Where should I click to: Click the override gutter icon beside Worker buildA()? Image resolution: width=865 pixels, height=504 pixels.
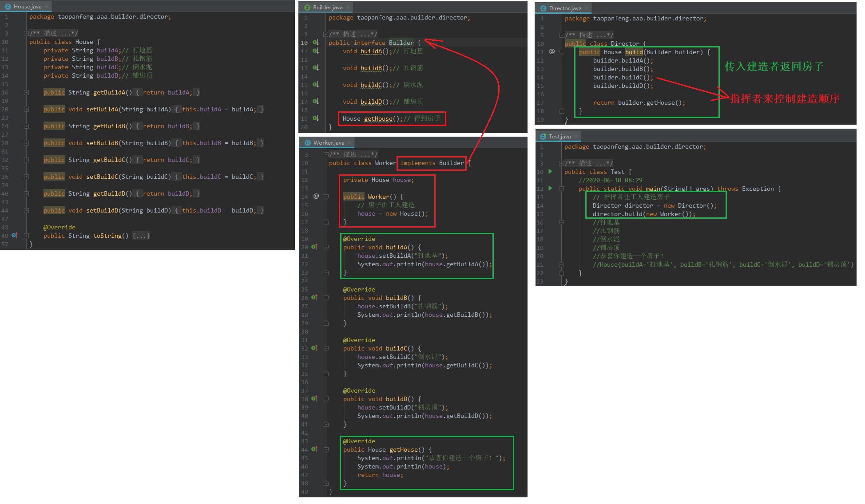314,247
